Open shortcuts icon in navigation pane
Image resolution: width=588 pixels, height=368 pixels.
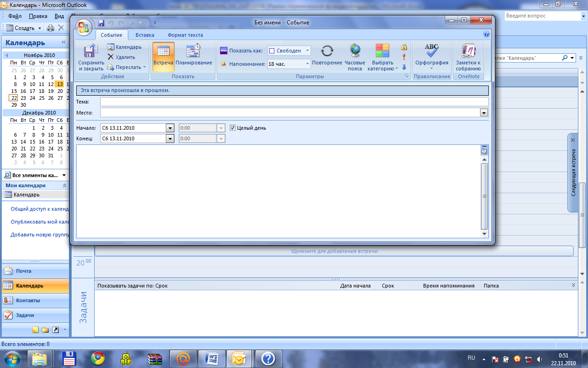pos(56,330)
